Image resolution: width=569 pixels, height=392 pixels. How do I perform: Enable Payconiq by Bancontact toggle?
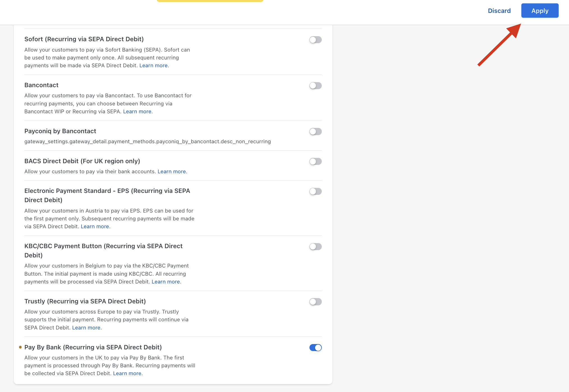(315, 132)
